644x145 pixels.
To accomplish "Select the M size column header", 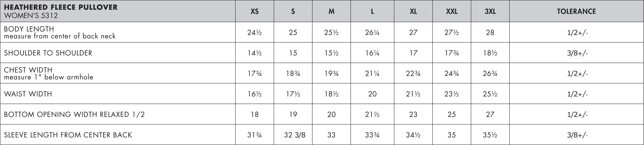I will (x=331, y=11).
